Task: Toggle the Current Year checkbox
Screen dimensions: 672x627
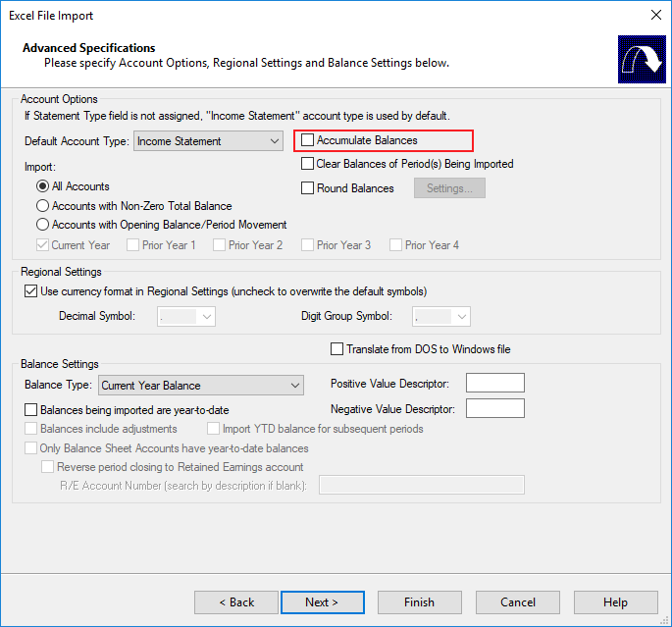Action: point(42,245)
